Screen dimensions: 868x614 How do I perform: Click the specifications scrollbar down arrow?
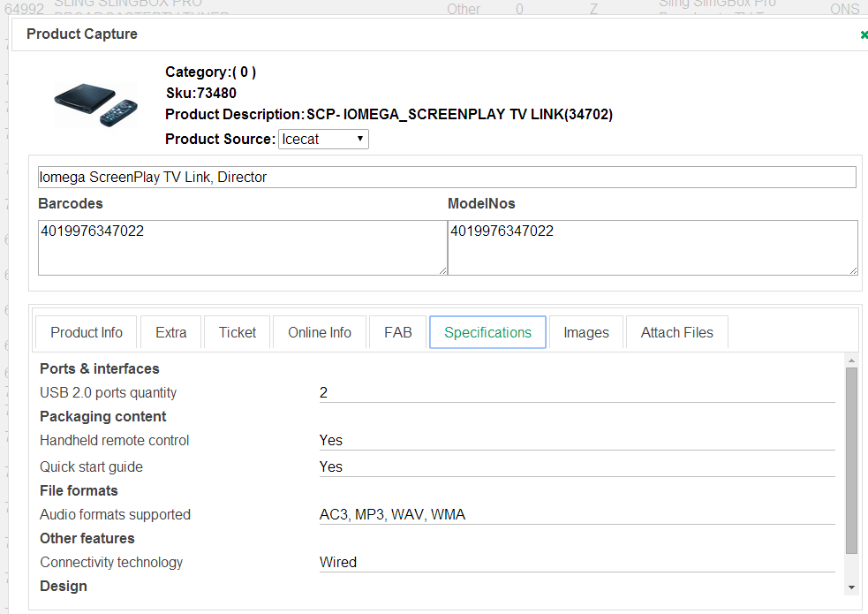[x=851, y=587]
